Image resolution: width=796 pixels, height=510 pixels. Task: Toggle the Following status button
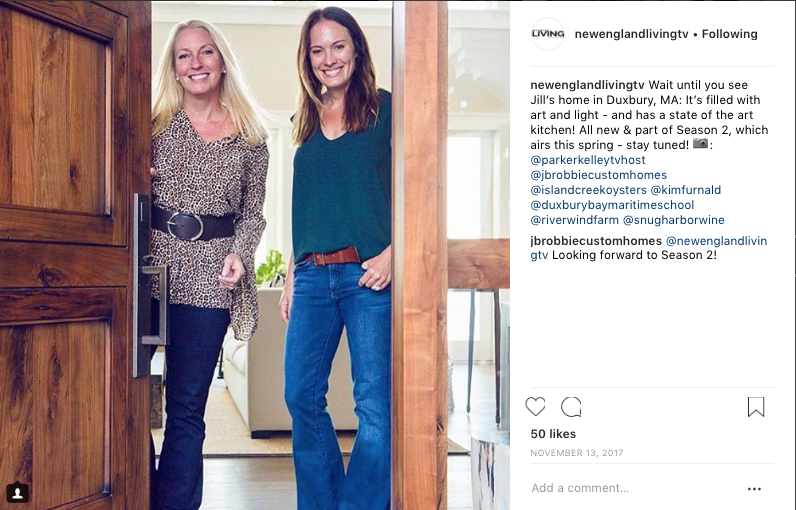point(729,34)
